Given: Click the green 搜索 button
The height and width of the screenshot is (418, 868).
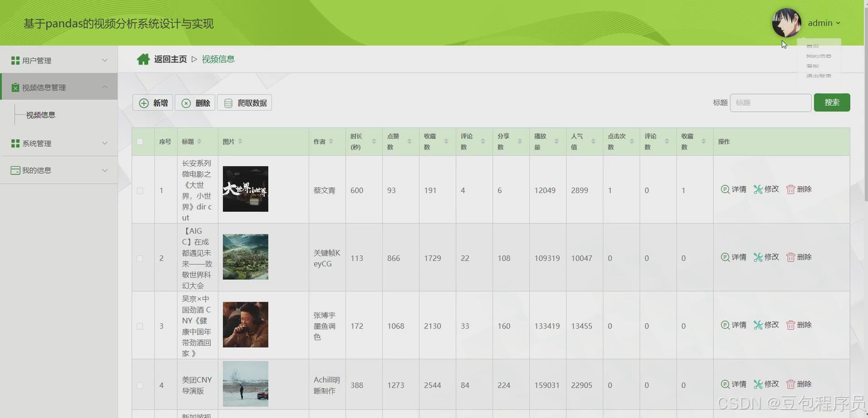Looking at the screenshot, I should pos(832,103).
